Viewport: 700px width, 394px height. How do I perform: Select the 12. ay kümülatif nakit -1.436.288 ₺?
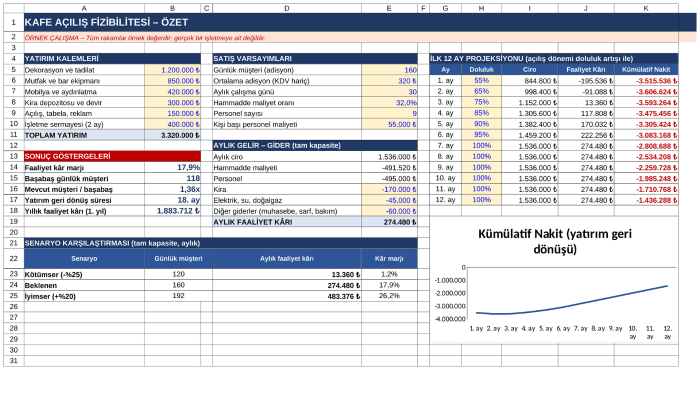(646, 200)
